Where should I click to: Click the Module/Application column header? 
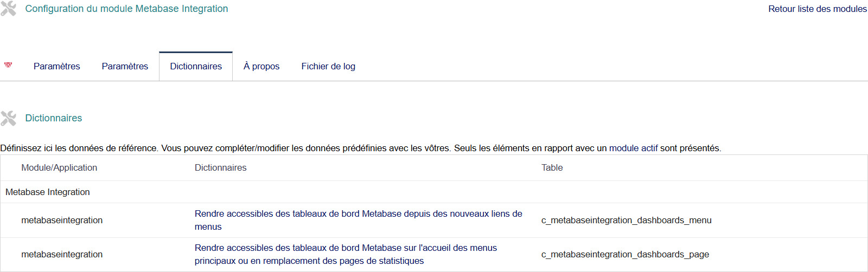tap(59, 168)
